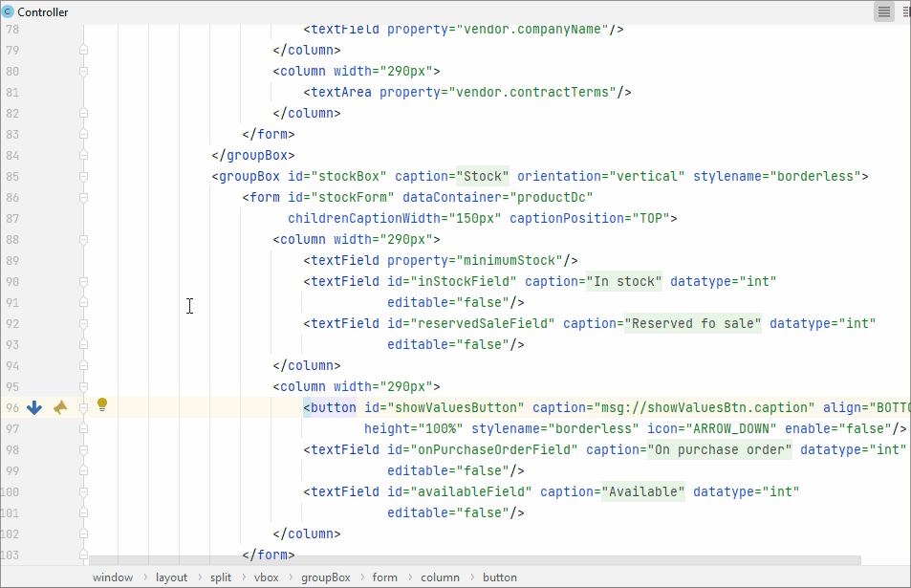Click the Controller class icon in the header
Image resolution: width=911 pixels, height=588 pixels.
click(x=9, y=11)
